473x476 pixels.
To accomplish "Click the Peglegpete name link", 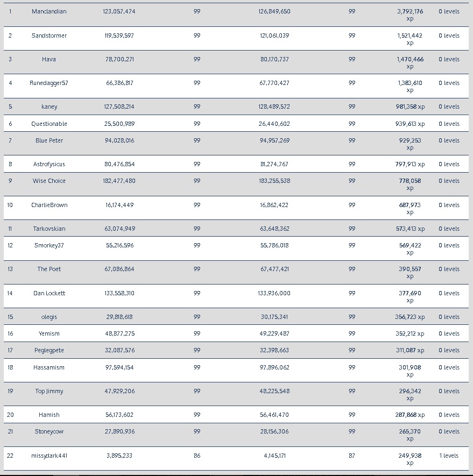I will point(49,350).
